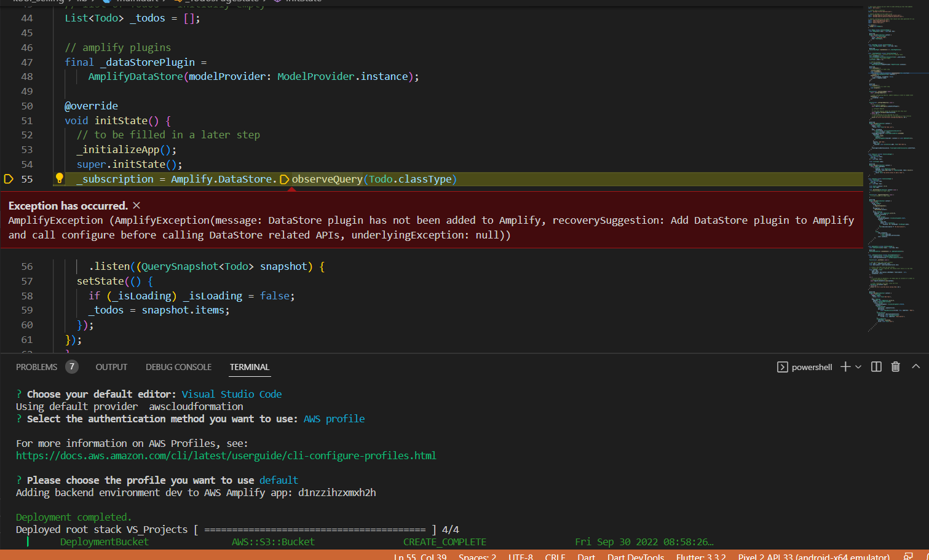The width and height of the screenshot is (929, 560).
Task: Open Dart DevTools from status bar
Action: click(x=635, y=557)
